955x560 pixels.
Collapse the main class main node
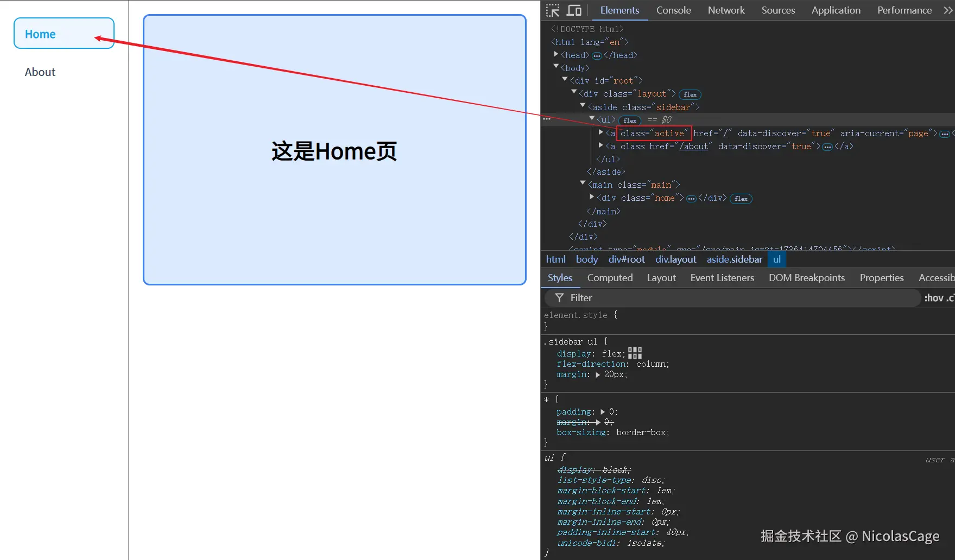tap(583, 183)
